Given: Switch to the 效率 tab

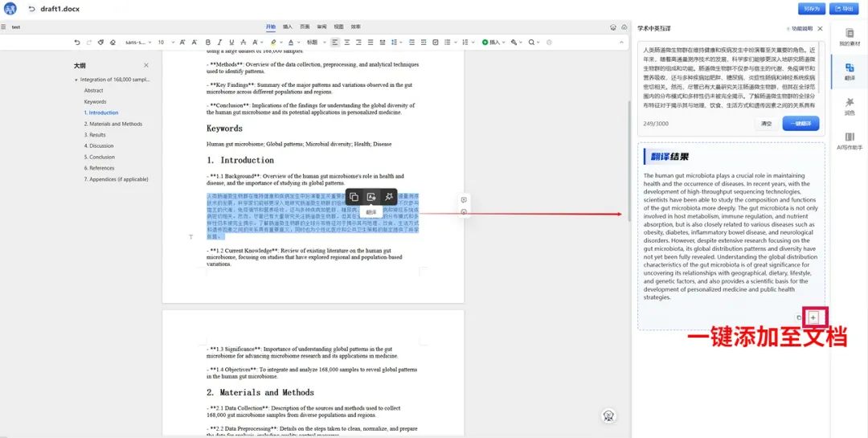Looking at the screenshot, I should coord(356,27).
